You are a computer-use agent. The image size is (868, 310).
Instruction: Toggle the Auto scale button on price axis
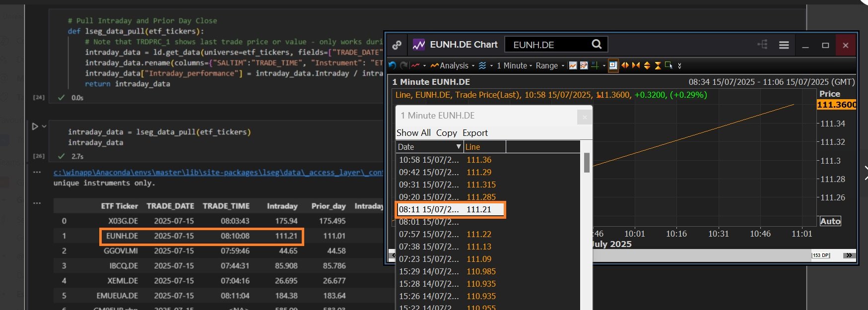coord(830,221)
